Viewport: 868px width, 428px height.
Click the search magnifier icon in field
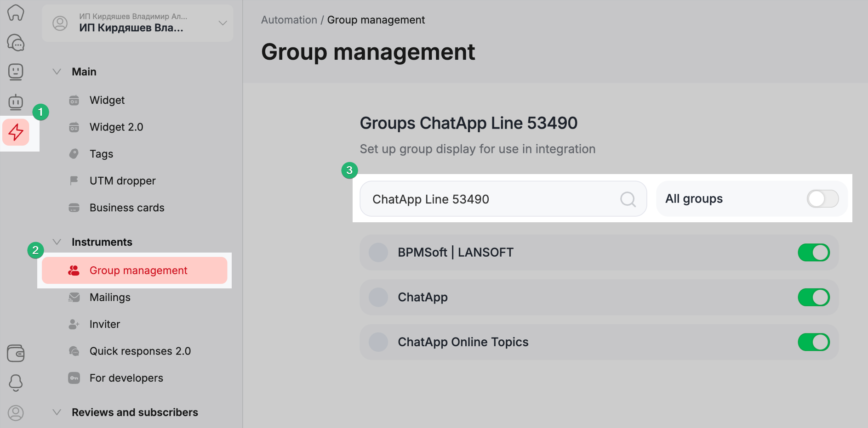[x=628, y=199]
